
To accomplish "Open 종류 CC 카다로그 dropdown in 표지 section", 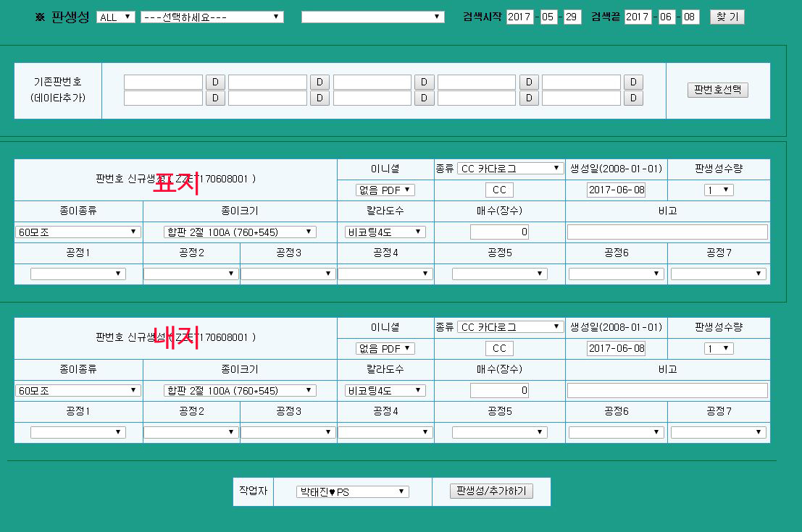I will (x=510, y=169).
